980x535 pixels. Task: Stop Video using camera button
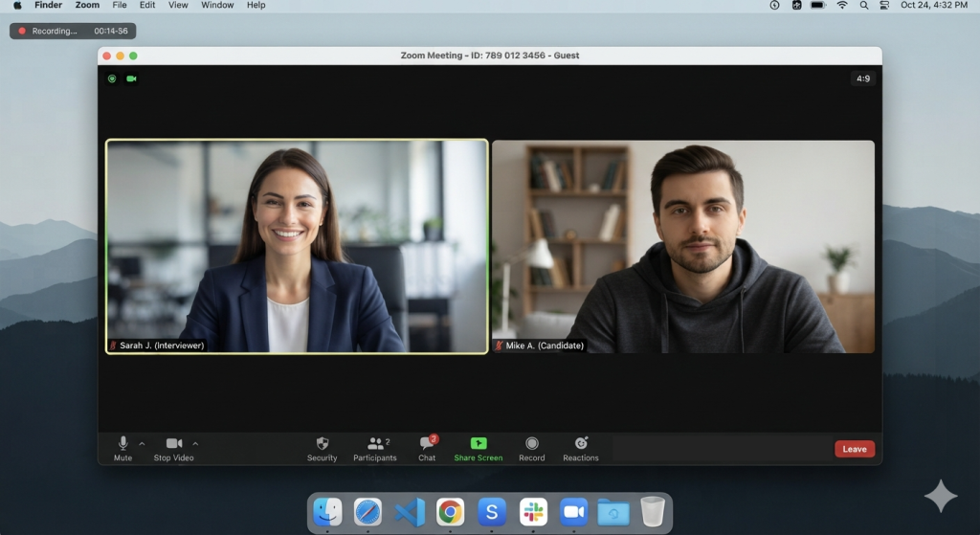point(174,449)
